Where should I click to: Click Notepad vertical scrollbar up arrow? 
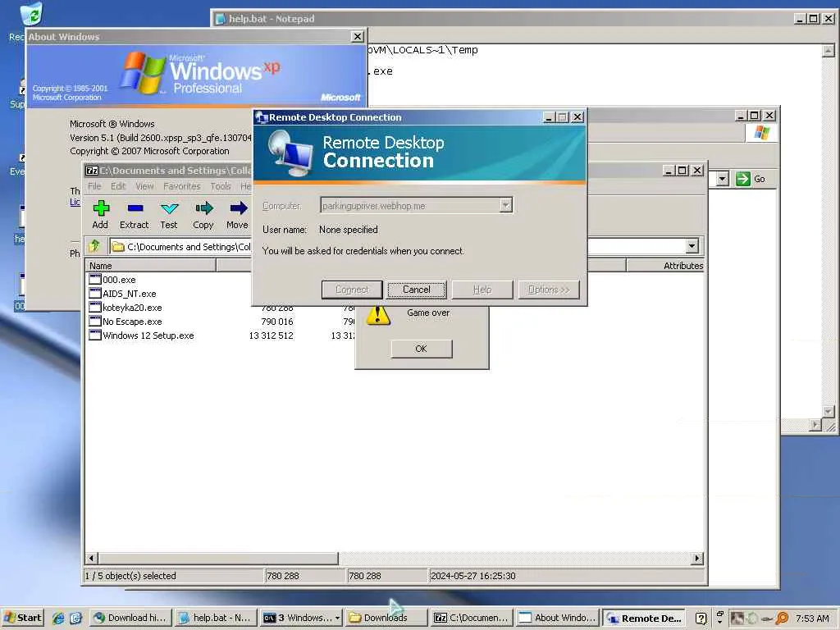[x=829, y=51]
